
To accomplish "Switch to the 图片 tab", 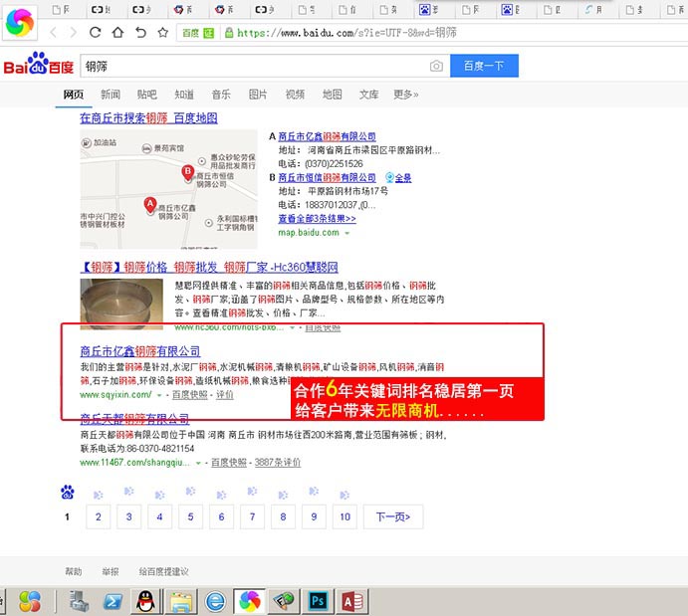I will 258,95.
